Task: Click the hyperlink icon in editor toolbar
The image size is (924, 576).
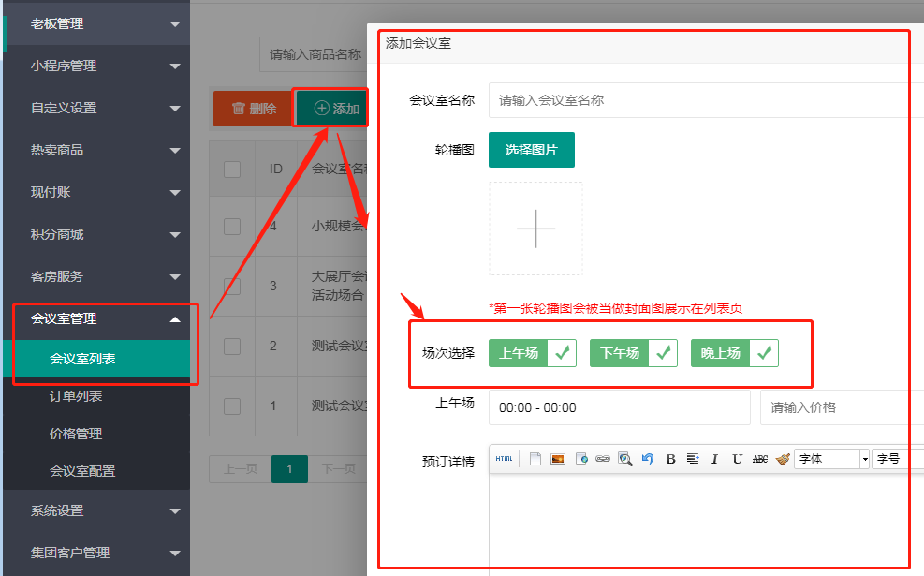Action: tap(603, 459)
